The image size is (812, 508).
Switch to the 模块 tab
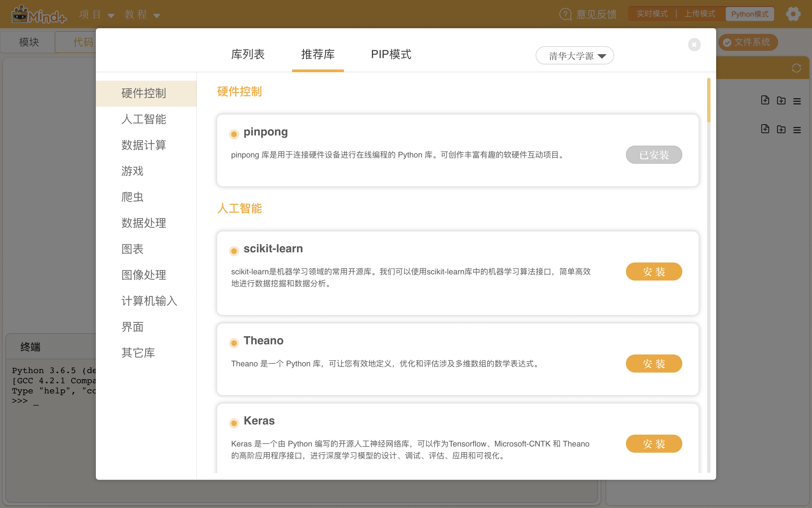(x=29, y=42)
